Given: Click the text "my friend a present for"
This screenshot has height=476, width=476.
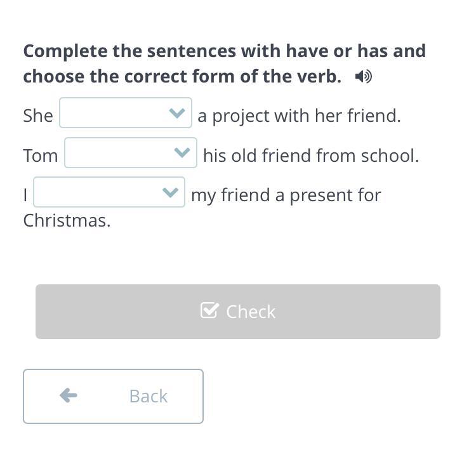Looking at the screenshot, I should coord(286,195).
